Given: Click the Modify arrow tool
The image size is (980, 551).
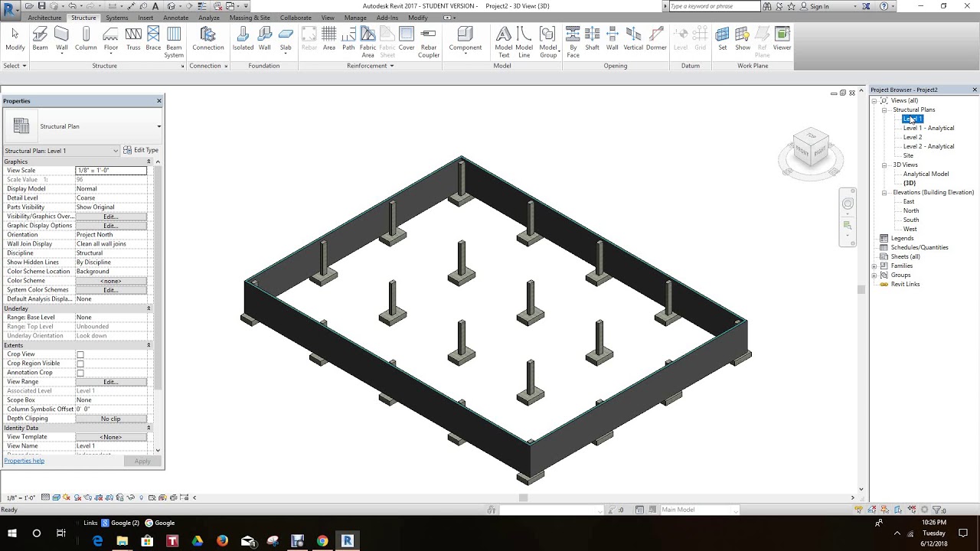Looking at the screenshot, I should coord(15,39).
